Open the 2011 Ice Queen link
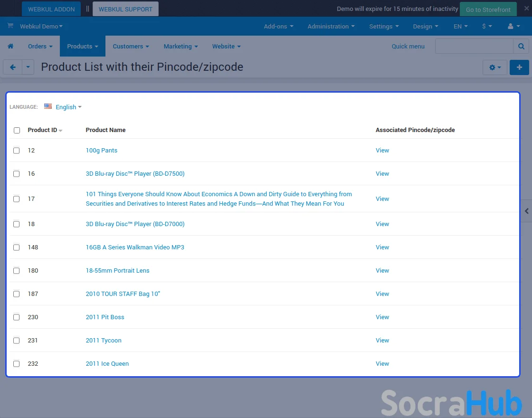 click(107, 364)
